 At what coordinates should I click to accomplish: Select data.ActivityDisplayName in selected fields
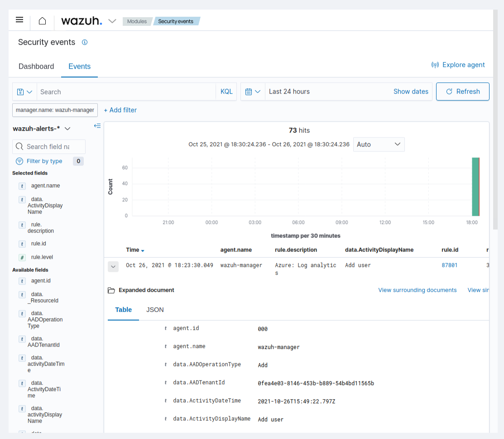tap(45, 205)
